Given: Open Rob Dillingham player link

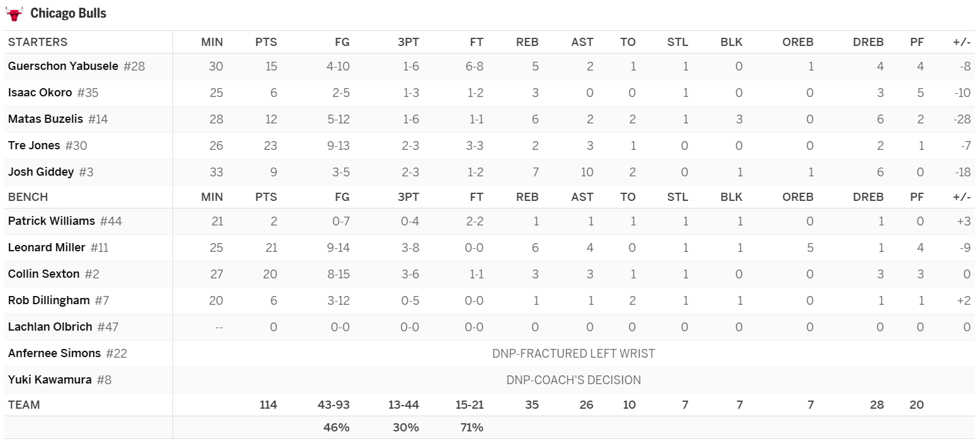Looking at the screenshot, I should [x=49, y=300].
